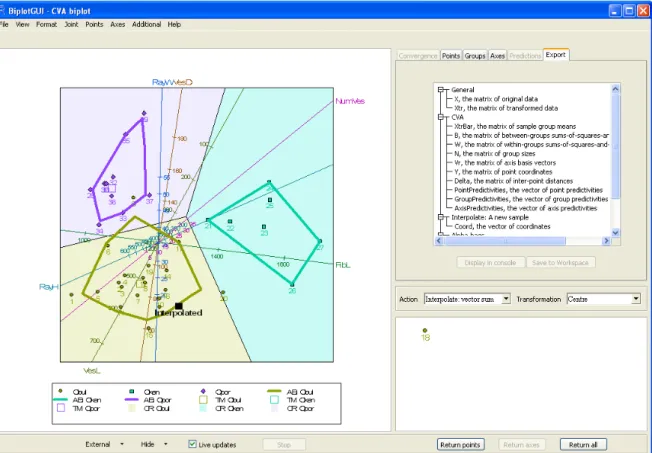Collapse the Interpolate: A new sample node
Screen dimensions: 652x453
[x=441, y=217]
